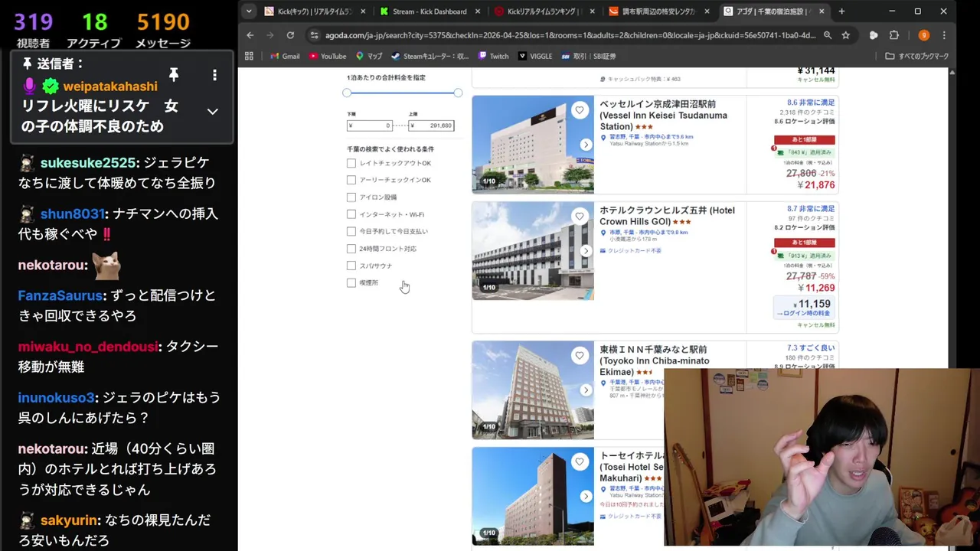Bookmark this page with the star icon
Image resolution: width=980 pixels, height=551 pixels.
(845, 35)
